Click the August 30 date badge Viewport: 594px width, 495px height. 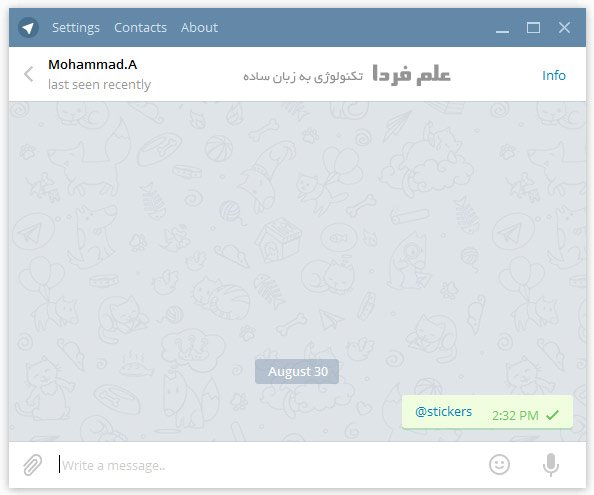click(x=297, y=372)
